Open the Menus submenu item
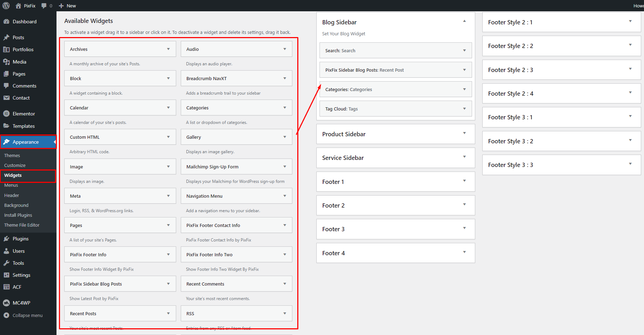Viewport: 644px width, 335px height. click(11, 185)
